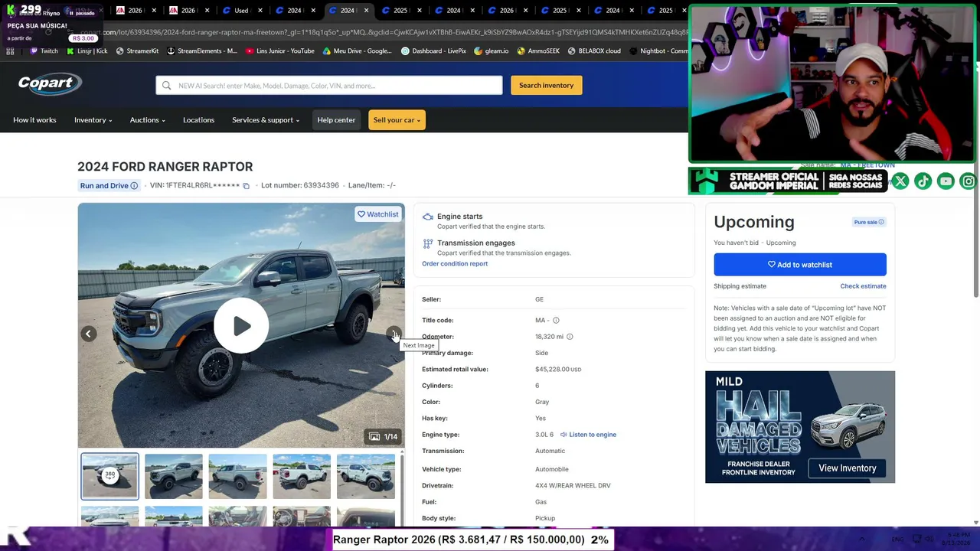Click the Copart logo
Viewport: 980px width, 551px height.
(50, 84)
